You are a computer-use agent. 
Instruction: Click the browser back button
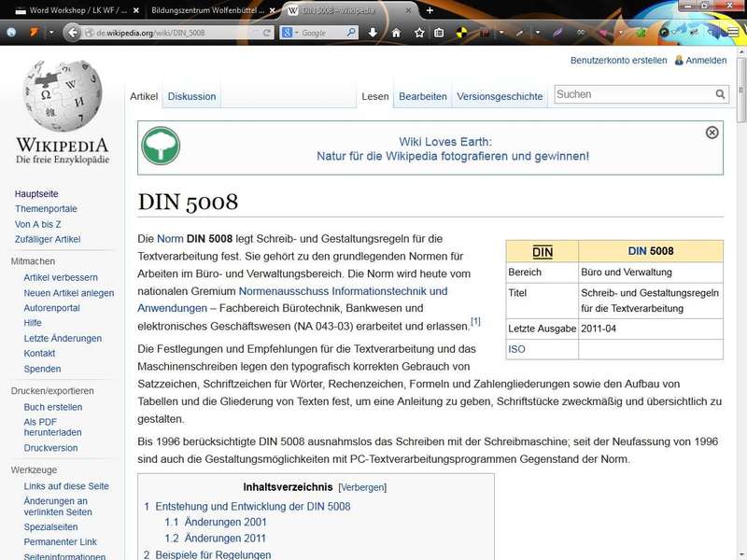pyautogui.click(x=72, y=33)
